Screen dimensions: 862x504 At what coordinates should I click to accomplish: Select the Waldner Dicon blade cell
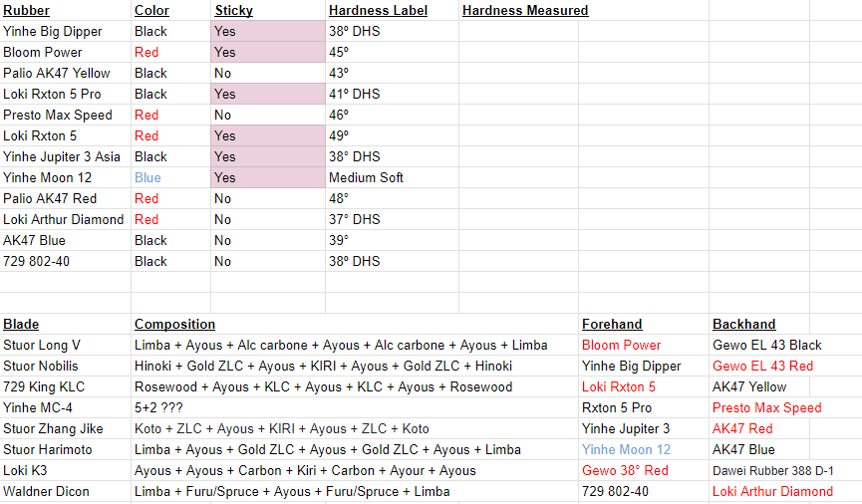point(66,491)
